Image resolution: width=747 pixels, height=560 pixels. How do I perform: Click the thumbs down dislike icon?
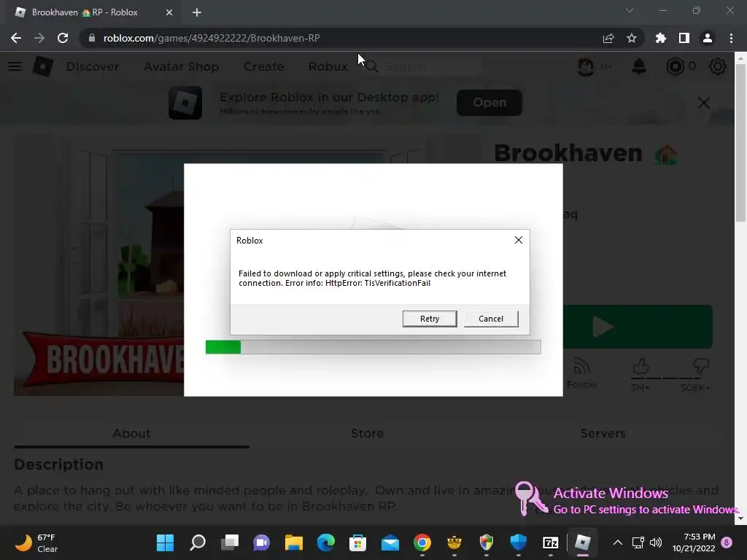(701, 367)
